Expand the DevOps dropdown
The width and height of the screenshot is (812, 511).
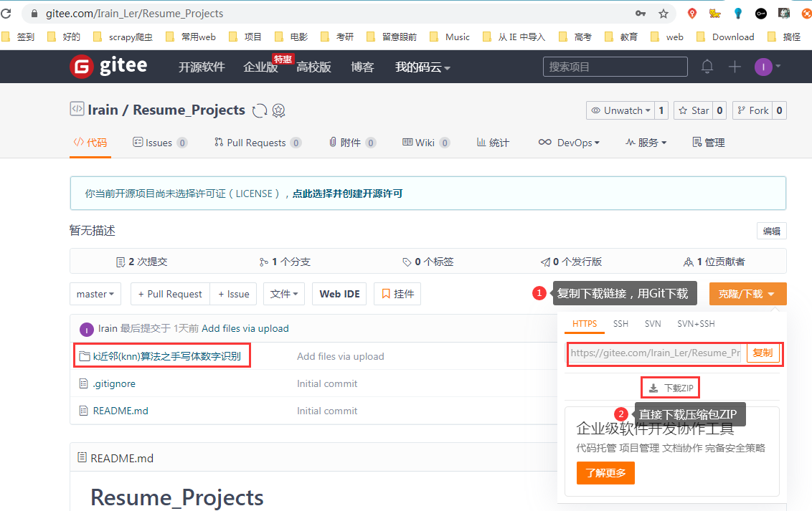coord(569,143)
